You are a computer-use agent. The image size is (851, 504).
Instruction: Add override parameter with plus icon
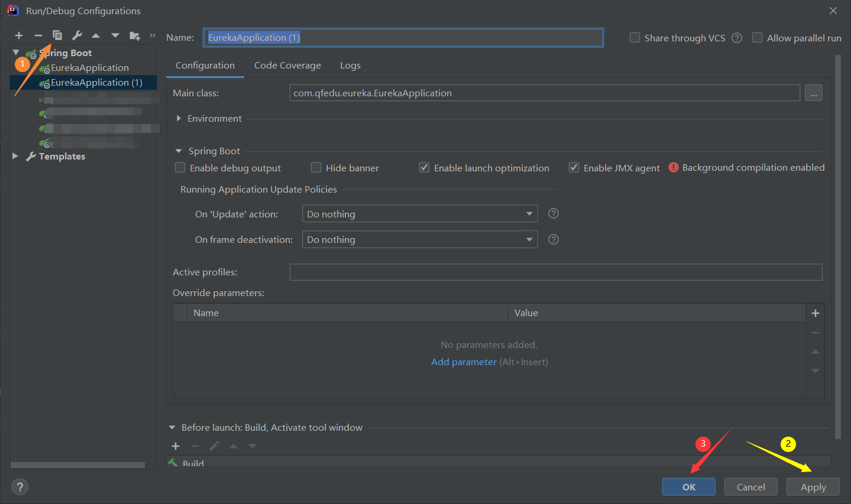click(816, 313)
